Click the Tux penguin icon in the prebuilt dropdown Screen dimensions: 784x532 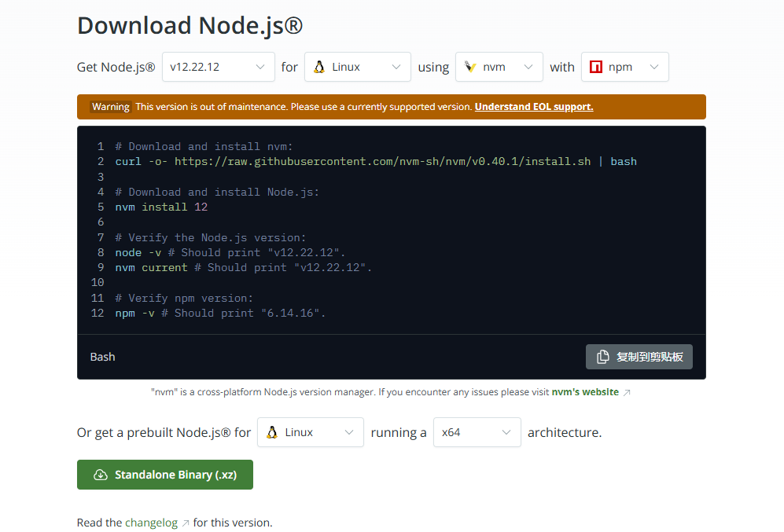[272, 432]
